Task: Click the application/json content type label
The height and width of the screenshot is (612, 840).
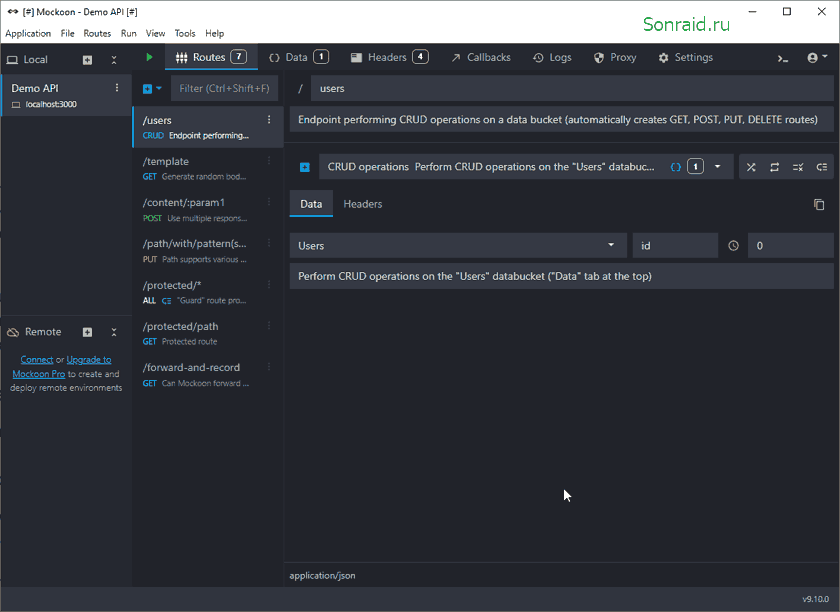Action: coord(322,576)
